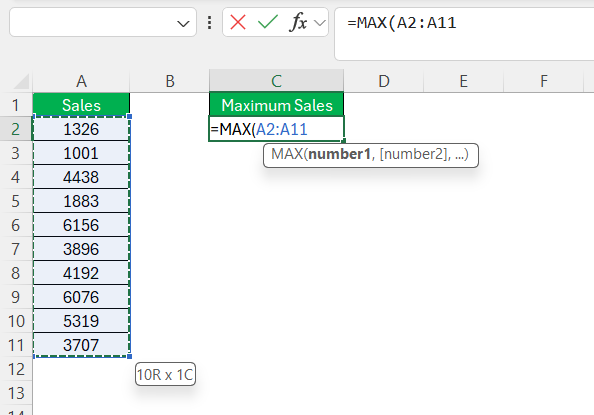594x415 pixels.
Task: Click the Sales header cell
Action: click(x=81, y=105)
